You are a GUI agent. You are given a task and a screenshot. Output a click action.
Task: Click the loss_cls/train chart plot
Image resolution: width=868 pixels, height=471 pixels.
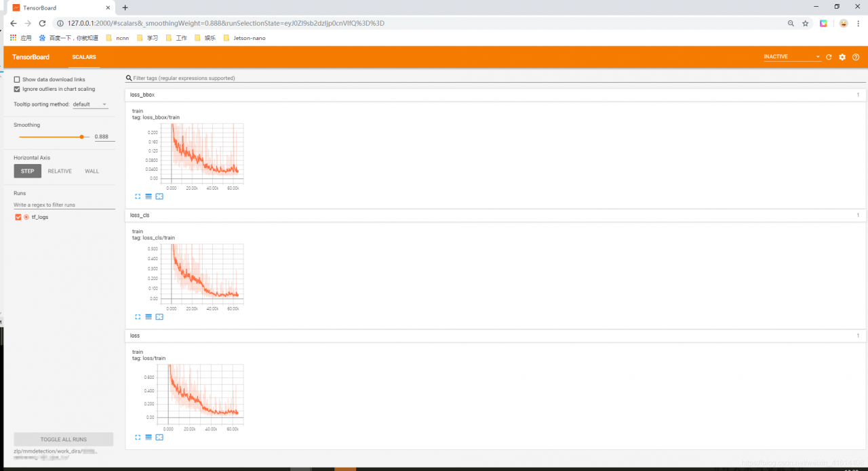click(201, 274)
